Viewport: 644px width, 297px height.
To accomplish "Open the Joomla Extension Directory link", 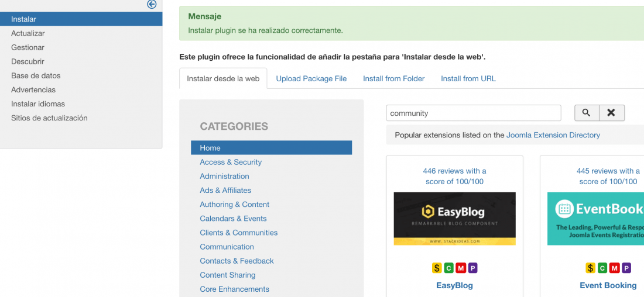I will pos(553,135).
